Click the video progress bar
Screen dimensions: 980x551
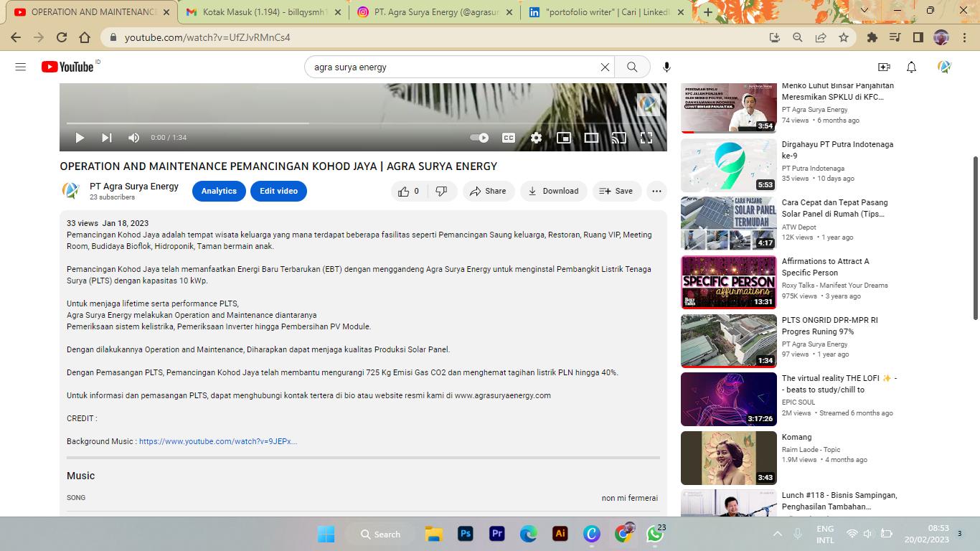[363, 123]
